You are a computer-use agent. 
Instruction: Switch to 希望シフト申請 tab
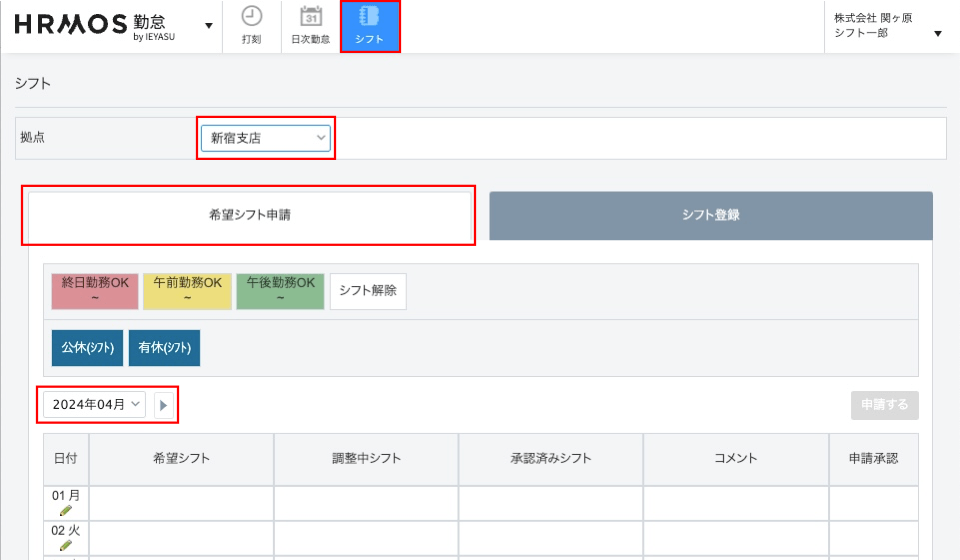tap(250, 215)
